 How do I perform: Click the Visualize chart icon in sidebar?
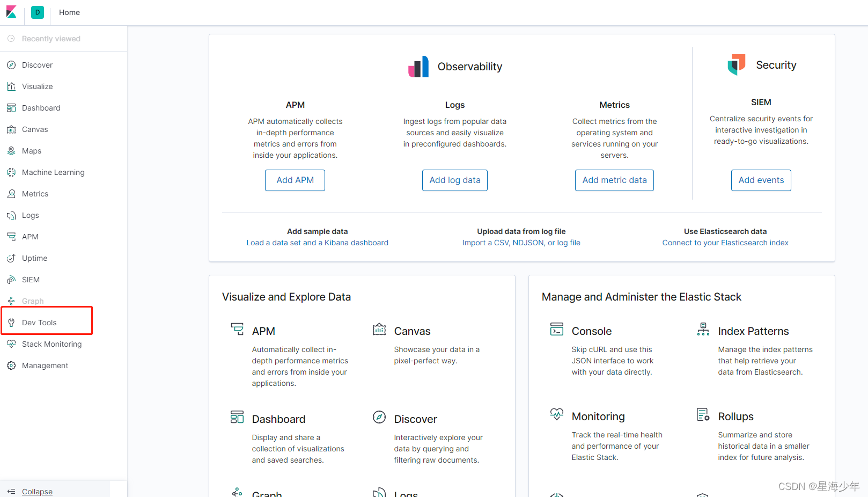tap(11, 86)
